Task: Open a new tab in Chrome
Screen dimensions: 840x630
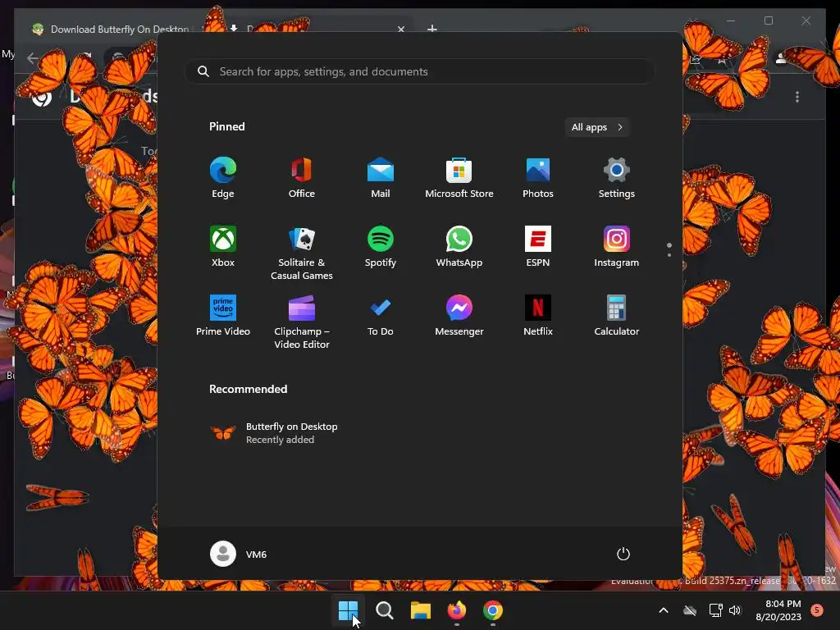Action: coord(432,29)
